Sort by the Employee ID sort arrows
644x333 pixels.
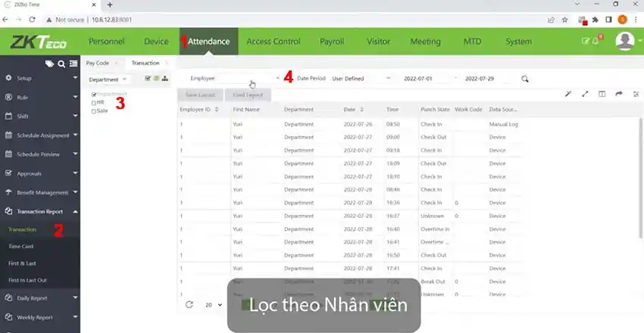[217, 110]
